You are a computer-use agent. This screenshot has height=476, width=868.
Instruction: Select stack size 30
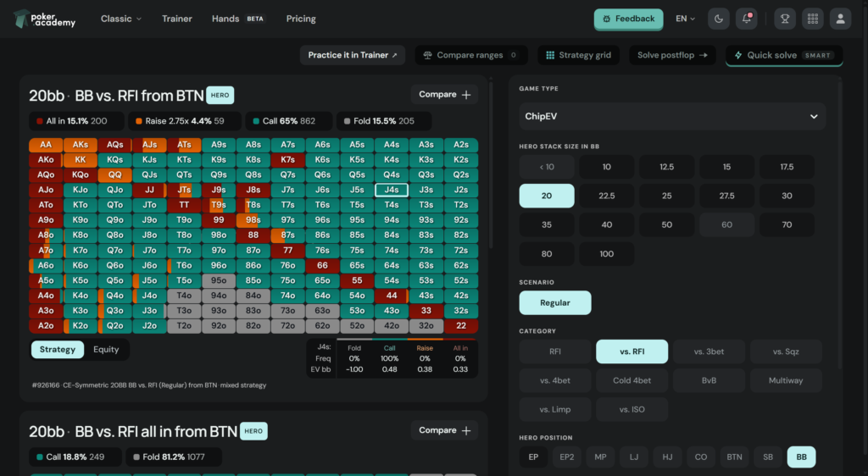[x=787, y=196]
